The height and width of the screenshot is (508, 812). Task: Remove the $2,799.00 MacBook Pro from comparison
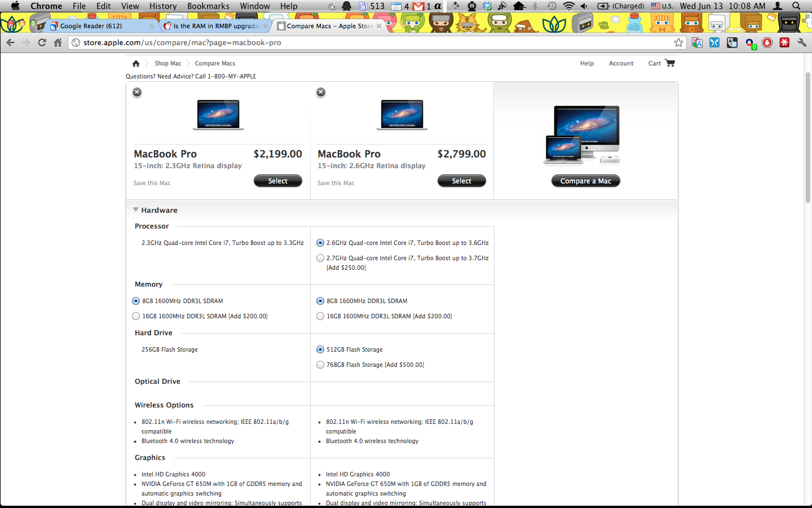[321, 92]
